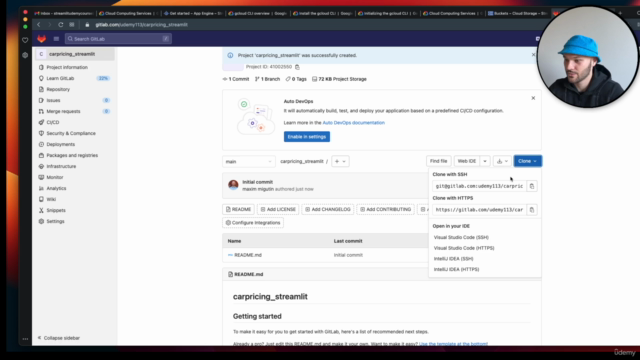
Task: Close the Auto DevOps banner
Action: pos(533,98)
